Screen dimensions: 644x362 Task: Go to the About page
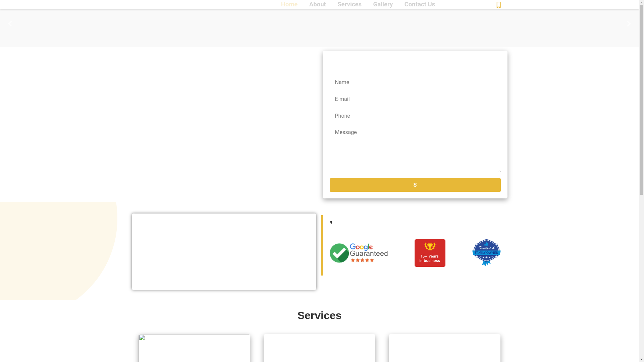pyautogui.click(x=317, y=4)
